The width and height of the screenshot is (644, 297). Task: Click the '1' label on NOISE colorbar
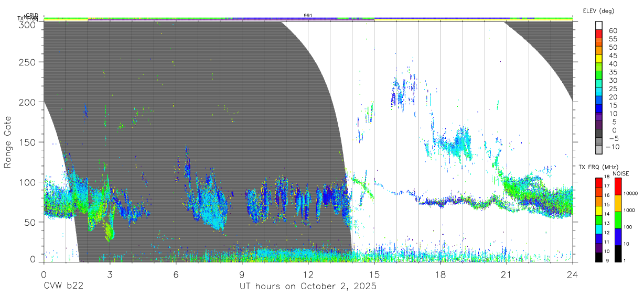pyautogui.click(x=626, y=261)
